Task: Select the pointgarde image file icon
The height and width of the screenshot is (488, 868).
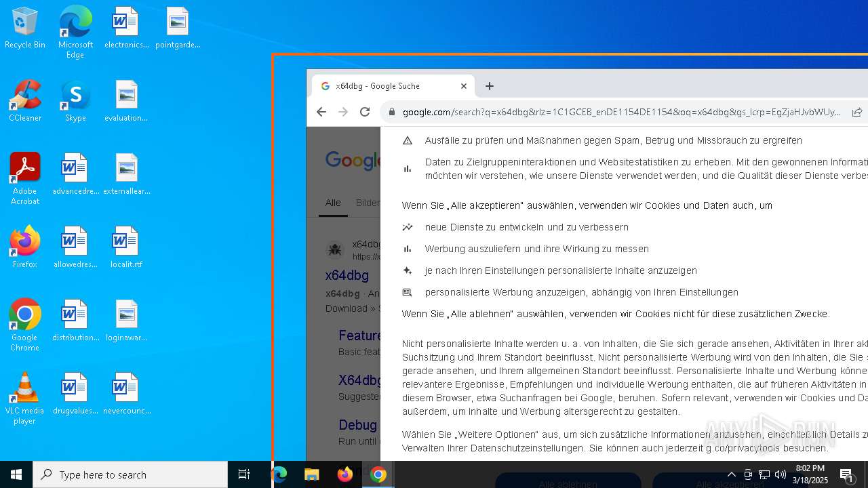Action: (178, 28)
